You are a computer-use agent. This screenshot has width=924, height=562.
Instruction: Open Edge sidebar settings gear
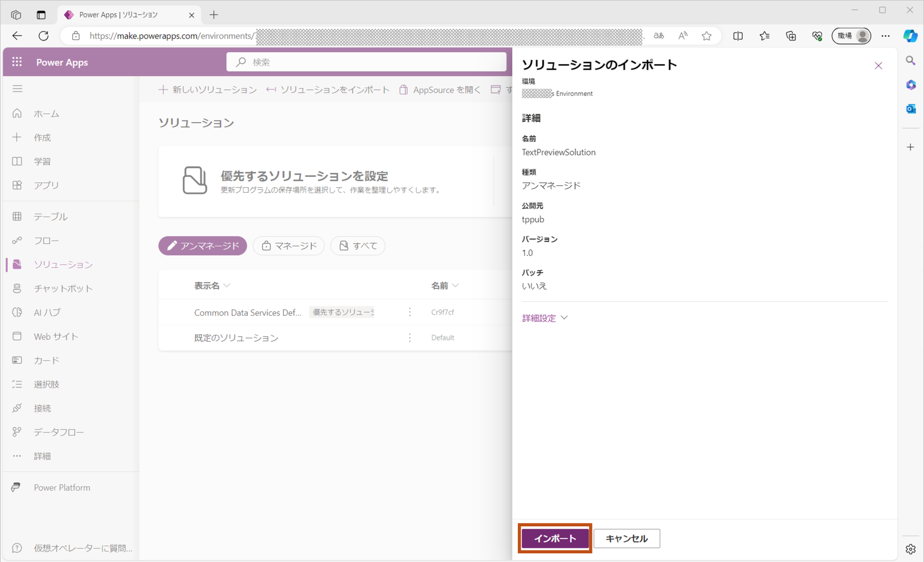pos(911,549)
